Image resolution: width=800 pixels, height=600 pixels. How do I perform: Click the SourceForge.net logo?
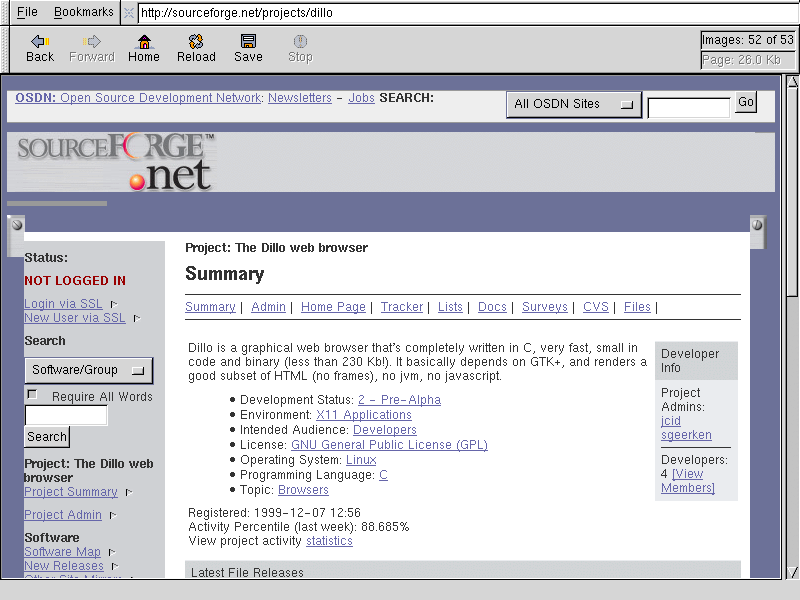tap(116, 162)
